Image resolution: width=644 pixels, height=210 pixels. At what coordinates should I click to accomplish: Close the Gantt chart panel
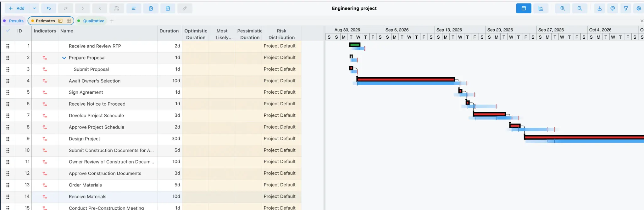[x=642, y=21]
